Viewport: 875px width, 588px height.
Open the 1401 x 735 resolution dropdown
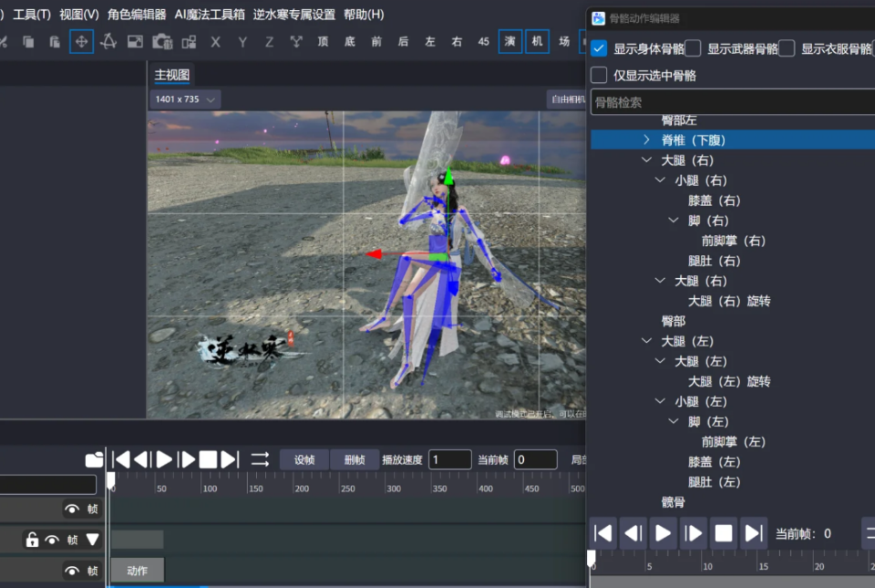click(x=186, y=98)
